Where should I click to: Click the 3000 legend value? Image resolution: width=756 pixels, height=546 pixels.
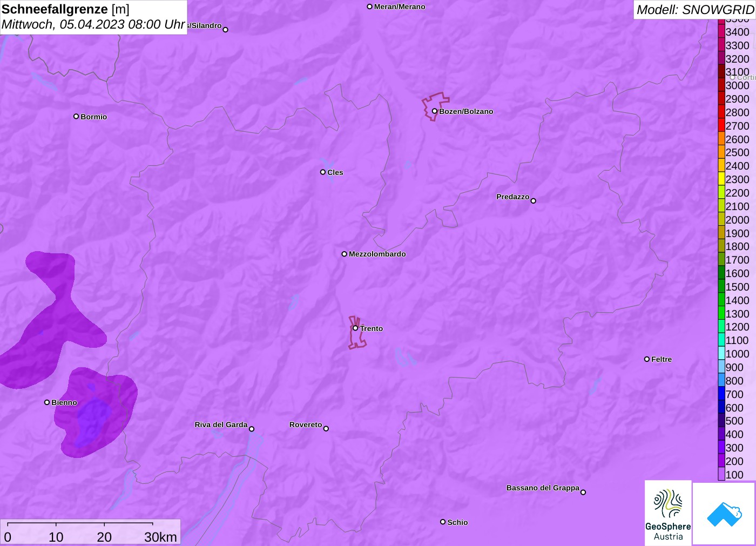point(737,85)
